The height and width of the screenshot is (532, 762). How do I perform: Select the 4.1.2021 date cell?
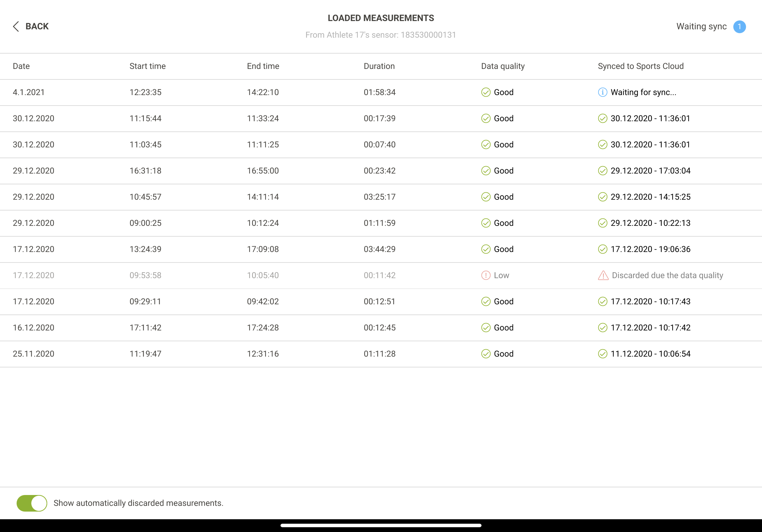click(28, 92)
